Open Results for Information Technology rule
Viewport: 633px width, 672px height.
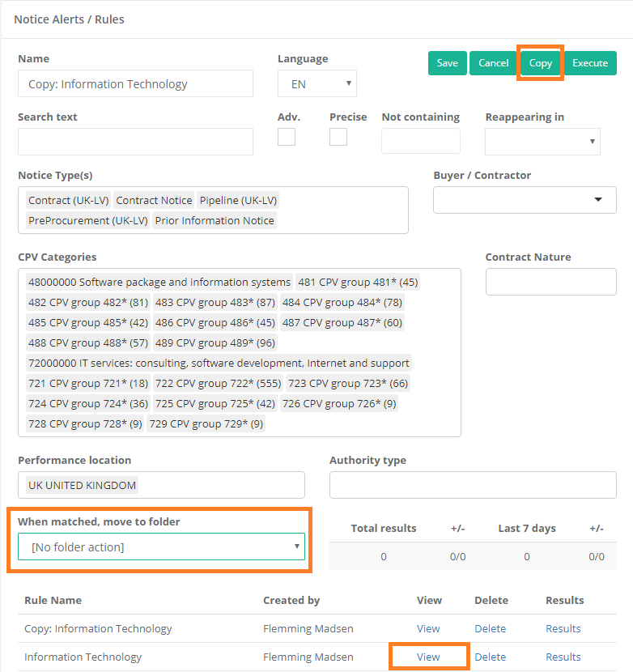point(563,657)
